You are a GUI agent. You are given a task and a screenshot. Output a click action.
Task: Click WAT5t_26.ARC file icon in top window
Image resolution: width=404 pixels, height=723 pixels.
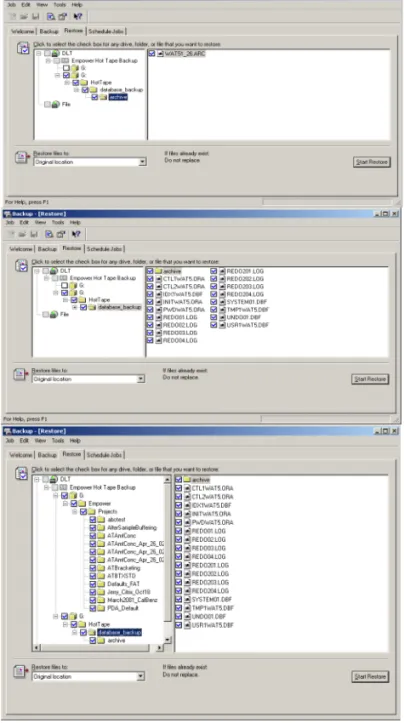(160, 54)
